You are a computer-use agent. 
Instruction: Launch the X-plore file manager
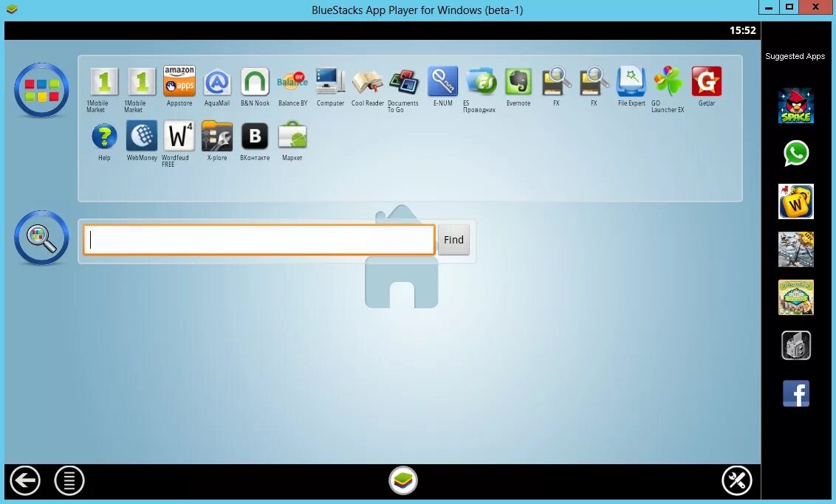217,137
